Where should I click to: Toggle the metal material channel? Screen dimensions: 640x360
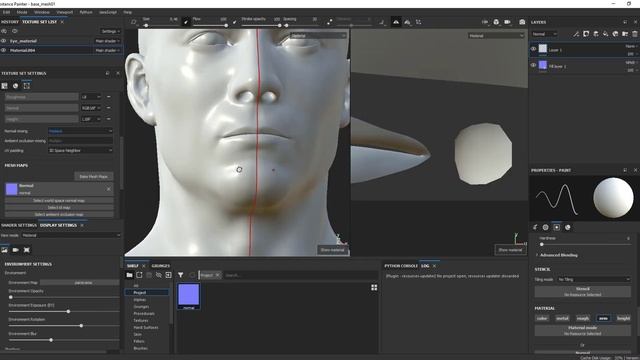562,318
